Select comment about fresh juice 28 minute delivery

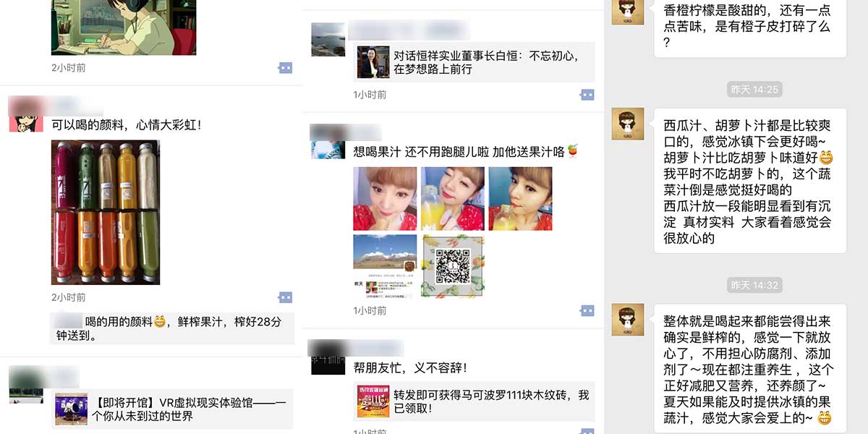tap(172, 328)
